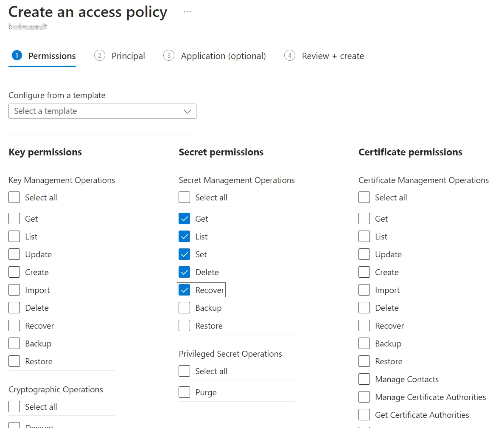The width and height of the screenshot is (504, 428).
Task: Enable the Key permissions Restore checkbox
Action: click(x=14, y=361)
